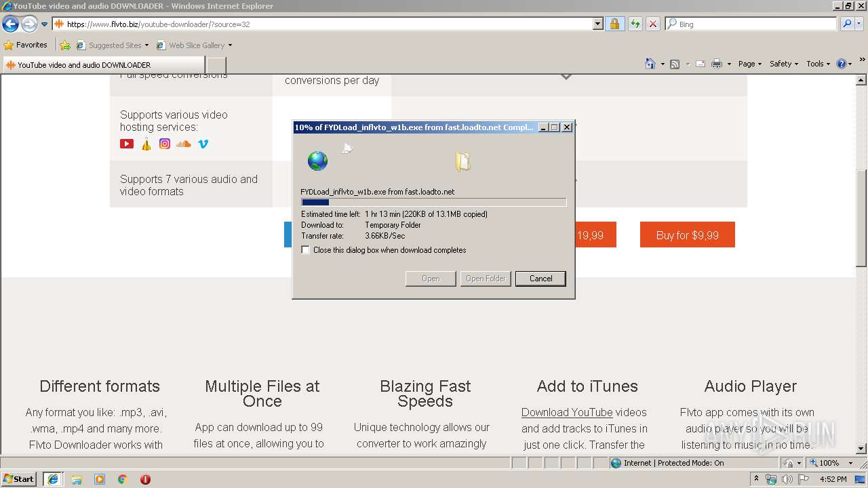Click the search magnifier button
Viewport: 868px width, 488px height.
(847, 24)
